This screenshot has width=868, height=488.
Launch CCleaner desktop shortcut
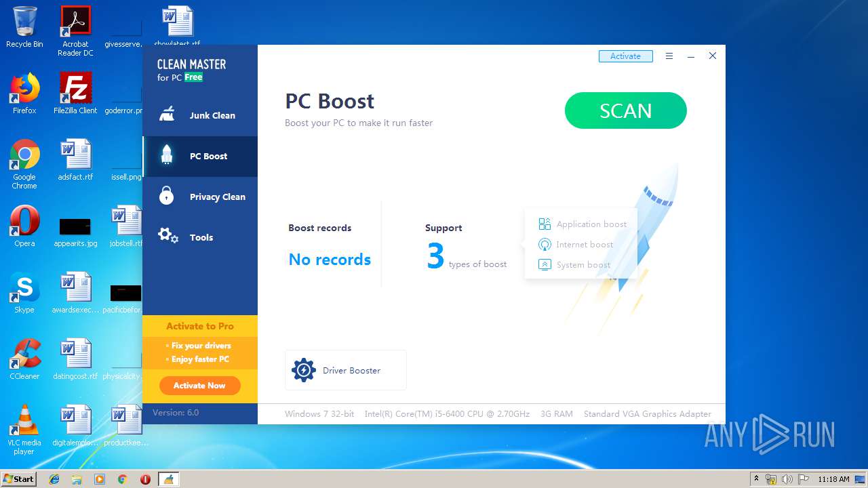click(24, 359)
